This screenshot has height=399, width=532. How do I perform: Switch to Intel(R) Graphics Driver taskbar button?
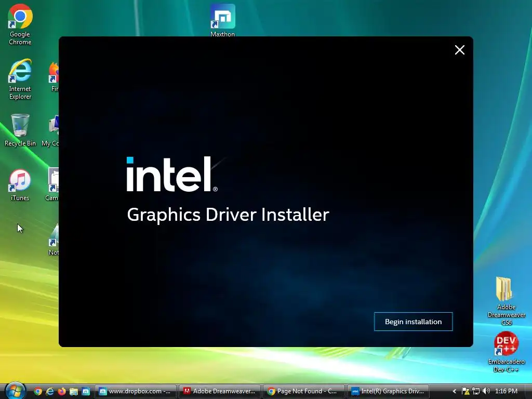click(388, 391)
